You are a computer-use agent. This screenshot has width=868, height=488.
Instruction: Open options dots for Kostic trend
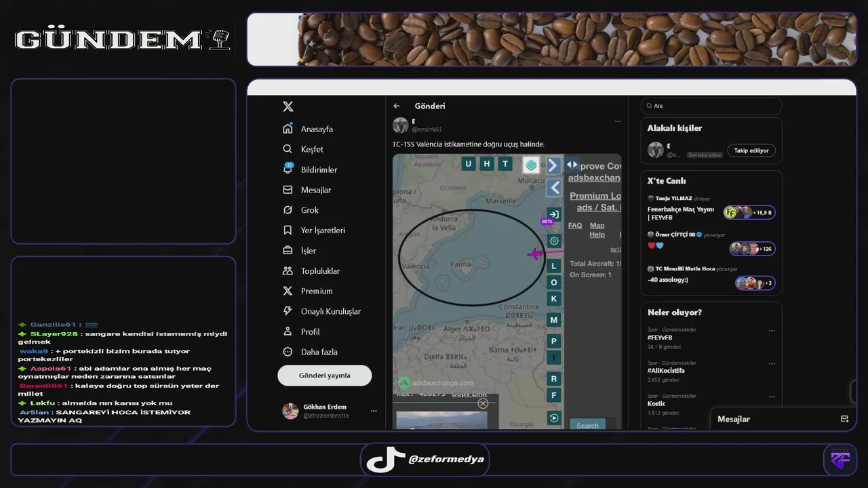coord(772,396)
